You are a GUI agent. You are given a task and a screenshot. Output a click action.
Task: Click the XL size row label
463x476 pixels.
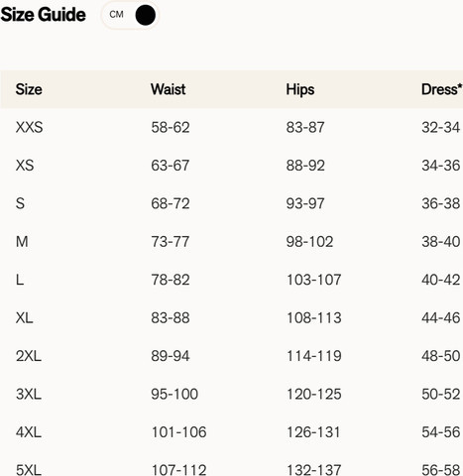coord(24,318)
